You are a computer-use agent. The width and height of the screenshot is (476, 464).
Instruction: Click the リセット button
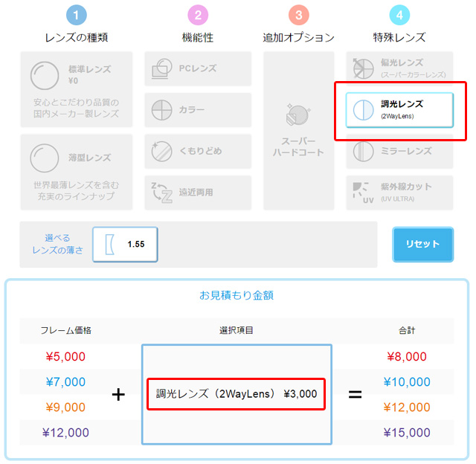pos(423,245)
